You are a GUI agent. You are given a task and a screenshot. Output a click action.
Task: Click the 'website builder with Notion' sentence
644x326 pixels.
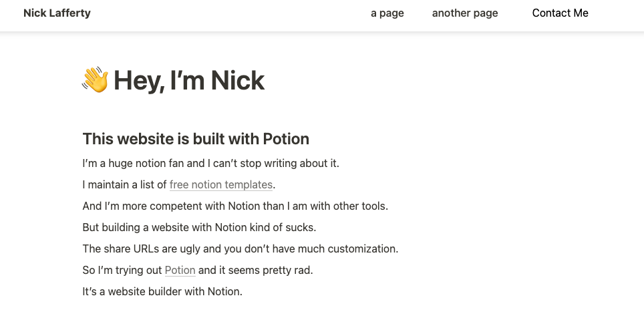pyautogui.click(x=162, y=291)
